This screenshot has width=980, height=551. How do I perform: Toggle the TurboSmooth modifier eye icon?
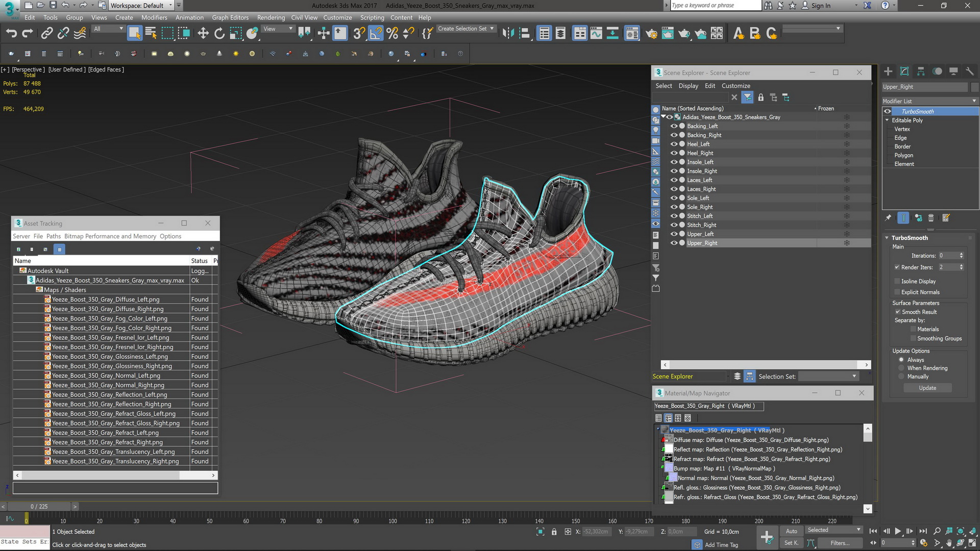(x=888, y=111)
